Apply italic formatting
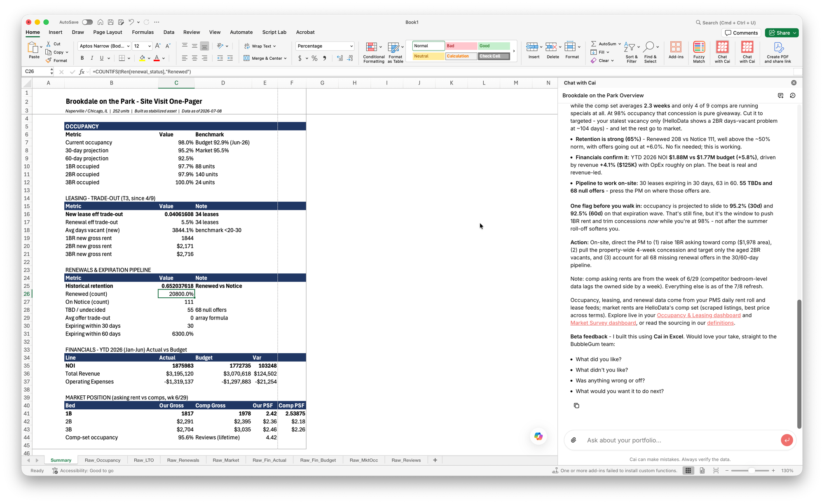 click(92, 58)
